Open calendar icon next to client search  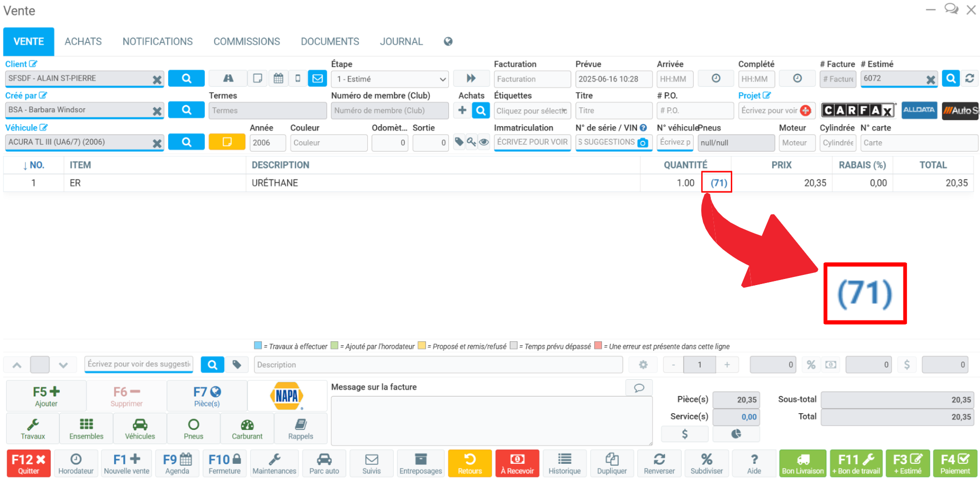click(278, 78)
